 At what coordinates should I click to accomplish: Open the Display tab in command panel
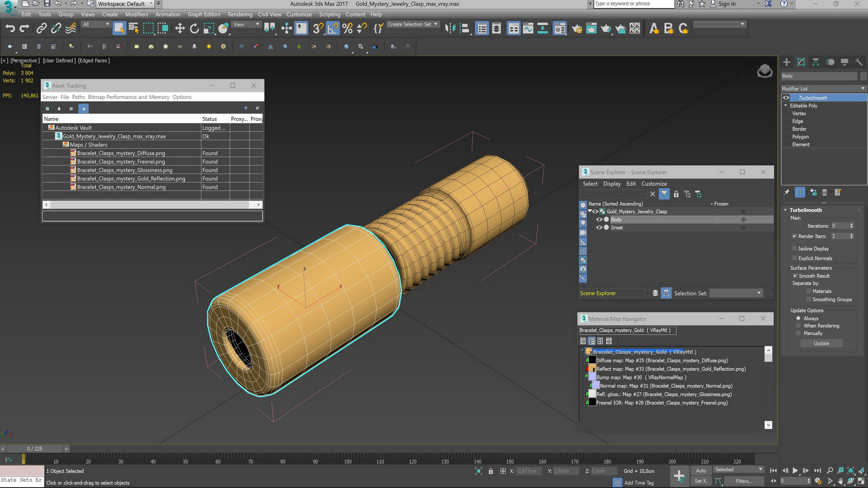coord(844,62)
